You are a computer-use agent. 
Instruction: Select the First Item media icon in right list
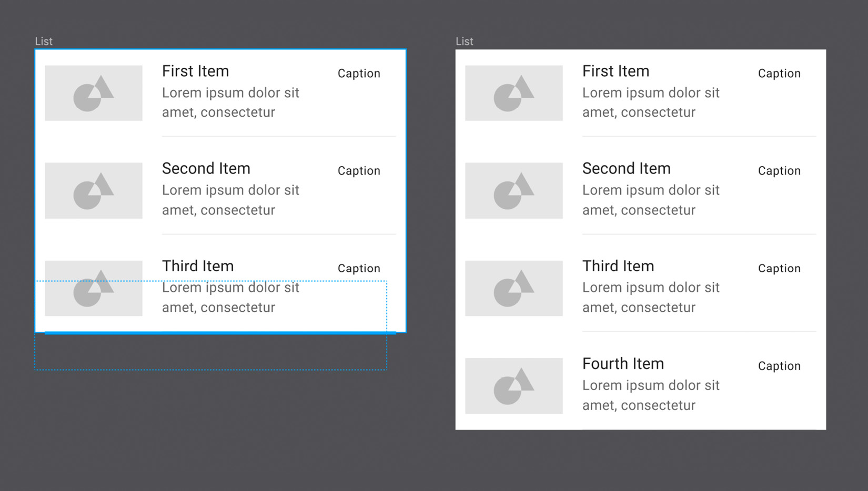pos(513,93)
